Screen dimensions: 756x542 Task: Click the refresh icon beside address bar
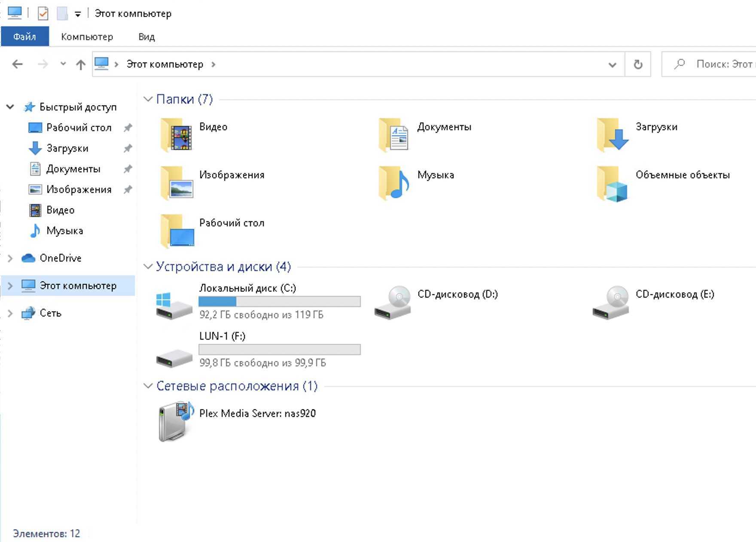(638, 64)
